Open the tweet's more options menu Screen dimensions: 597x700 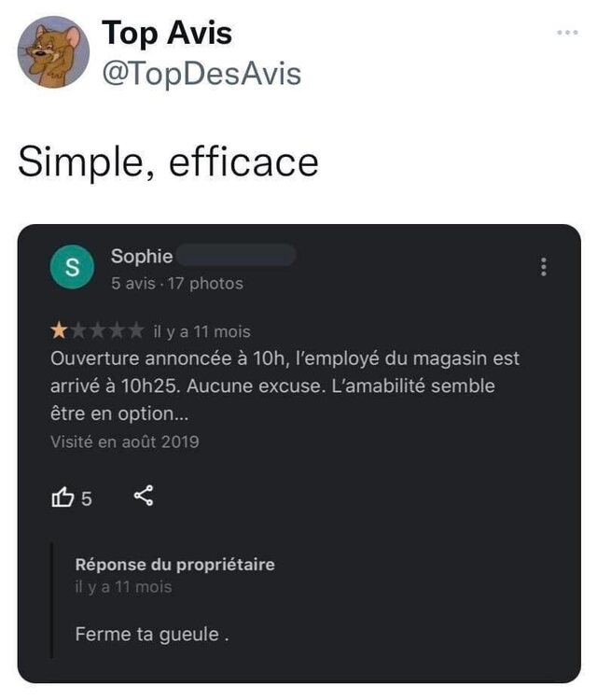[567, 34]
